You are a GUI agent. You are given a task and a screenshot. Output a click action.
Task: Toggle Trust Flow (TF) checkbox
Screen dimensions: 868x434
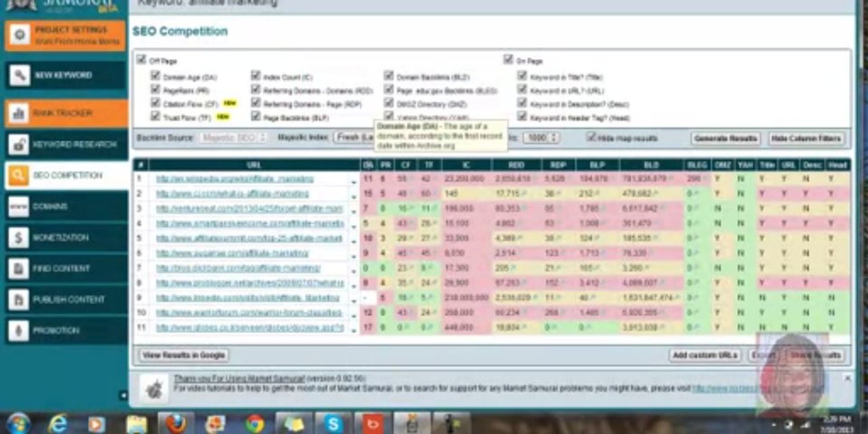point(156,116)
